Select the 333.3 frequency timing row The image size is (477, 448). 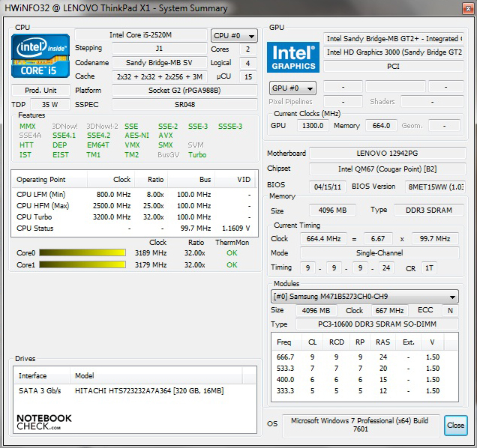(x=364, y=390)
